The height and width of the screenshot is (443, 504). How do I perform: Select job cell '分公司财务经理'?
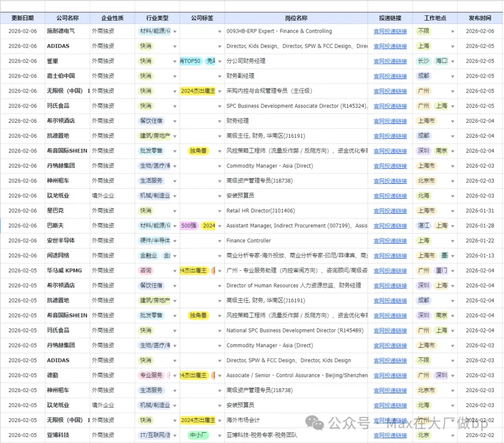(296, 61)
